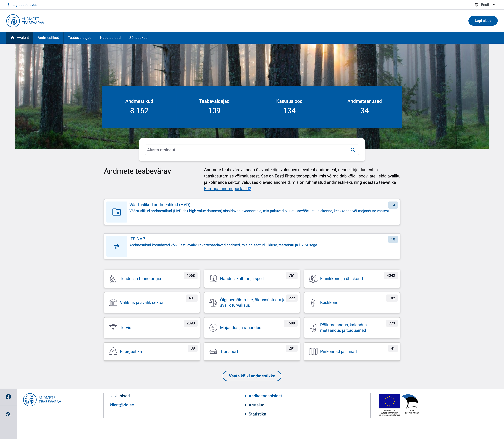Click the Ligipääsetavus accessibility icon
Viewport: 504px width, 439px height.
point(8,5)
